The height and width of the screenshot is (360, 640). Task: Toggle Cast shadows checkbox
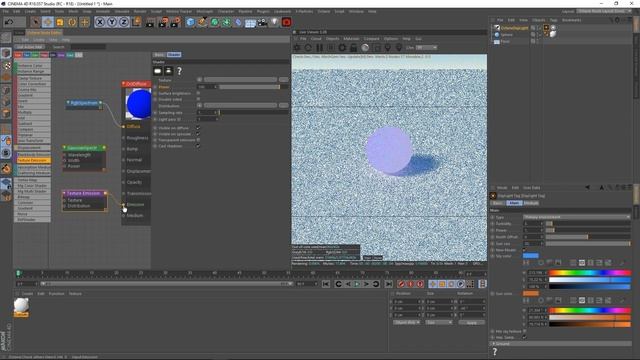[198, 146]
